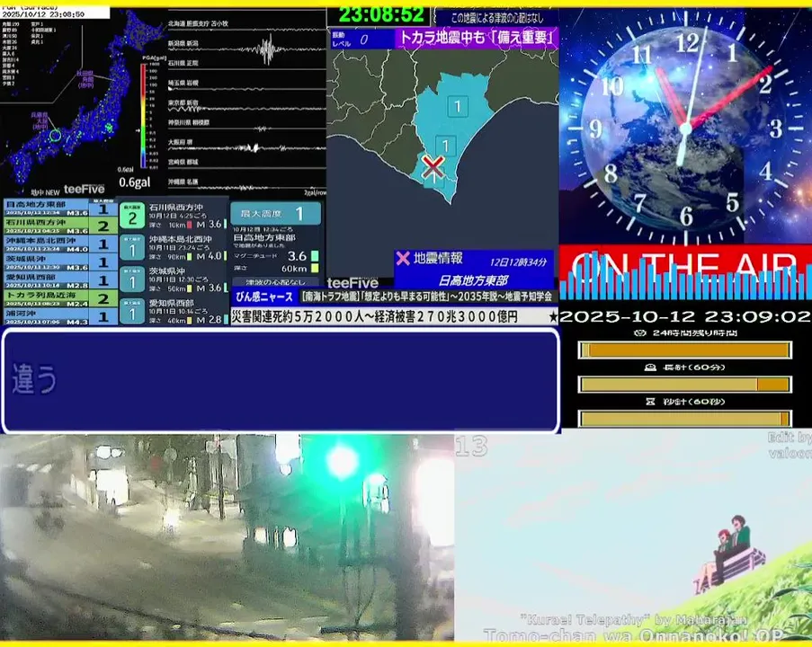This screenshot has height=647, width=812.
Task: Click the この地震による津波の心配はなし notice
Action: (496, 18)
